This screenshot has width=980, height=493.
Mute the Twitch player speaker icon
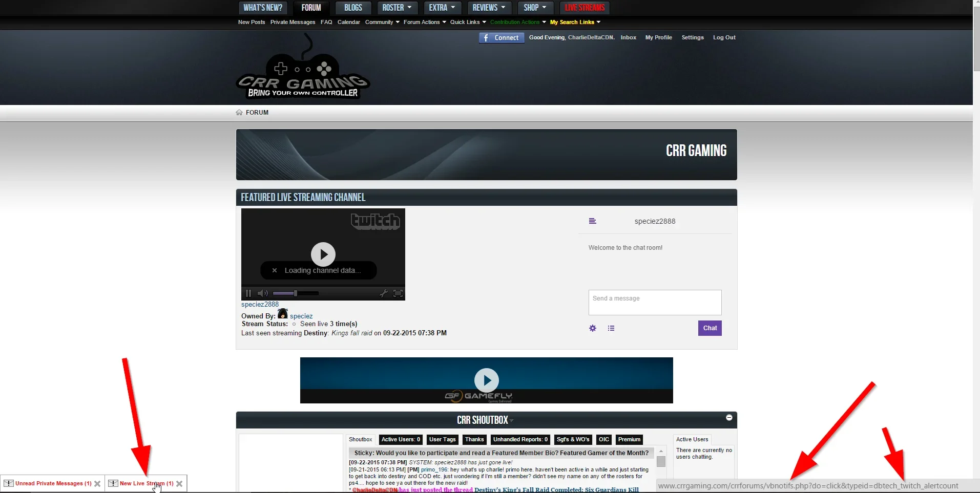click(x=263, y=293)
